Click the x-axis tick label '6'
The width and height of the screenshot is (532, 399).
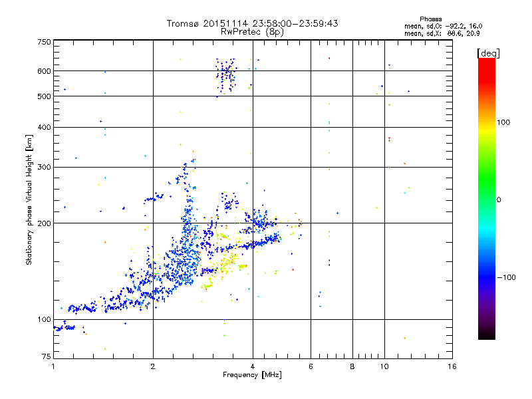click(311, 366)
